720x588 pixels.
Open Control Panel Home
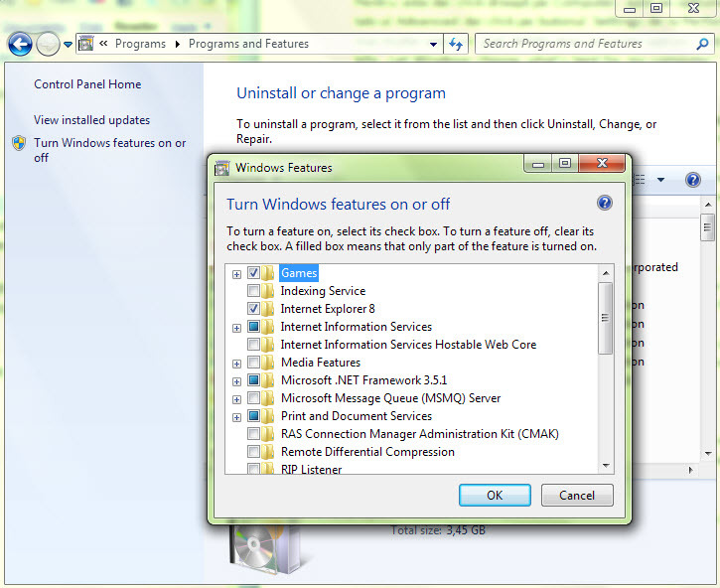pos(87,84)
